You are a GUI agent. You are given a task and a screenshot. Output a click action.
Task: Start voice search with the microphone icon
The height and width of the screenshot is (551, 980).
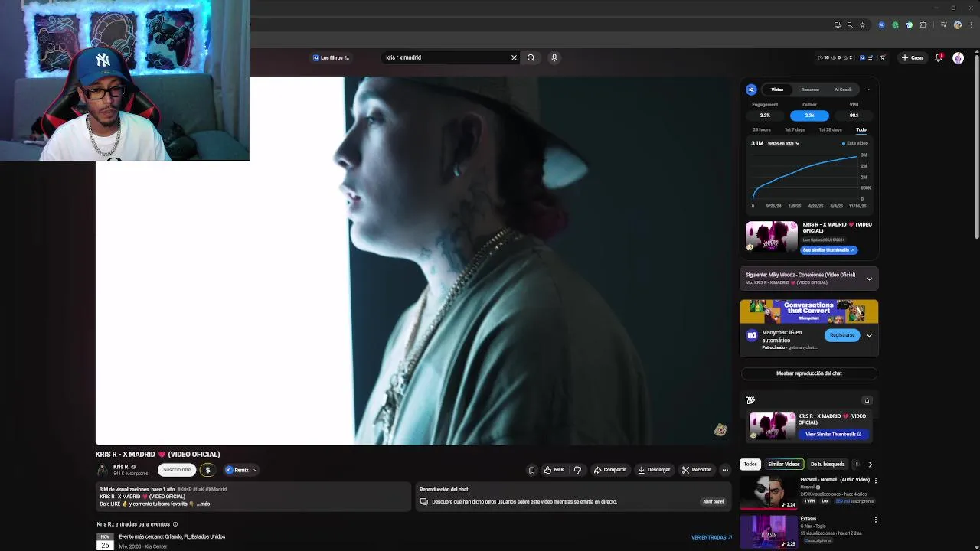click(x=554, y=57)
